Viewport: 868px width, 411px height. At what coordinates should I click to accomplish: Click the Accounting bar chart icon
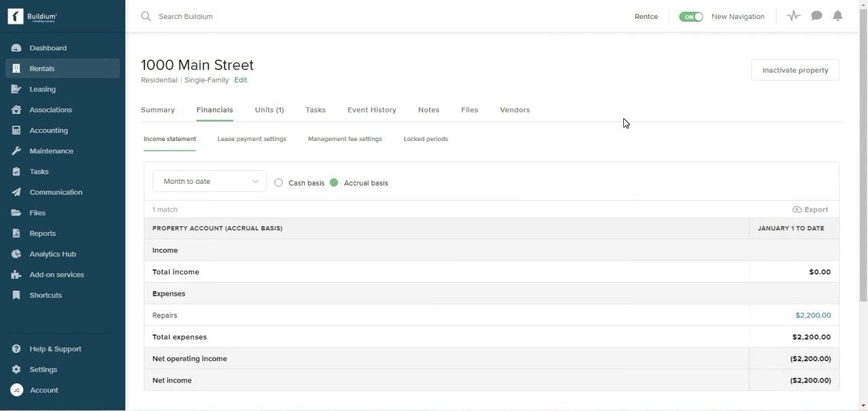(x=16, y=130)
